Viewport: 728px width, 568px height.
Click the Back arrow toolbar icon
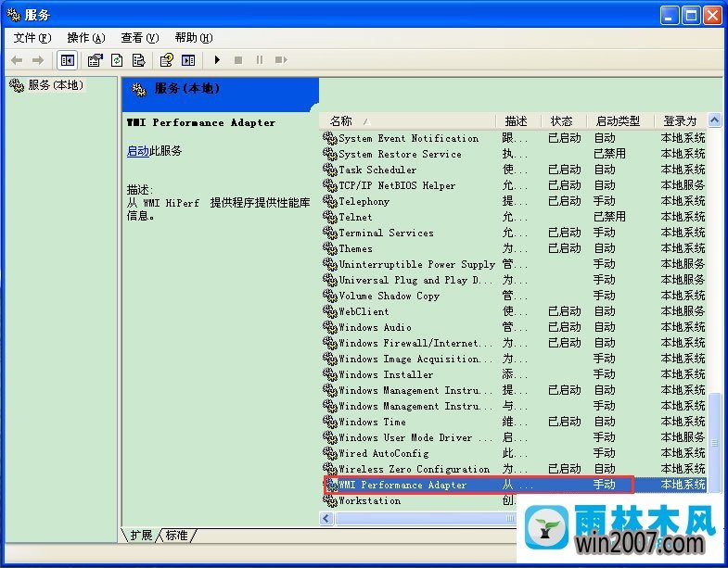tap(17, 60)
